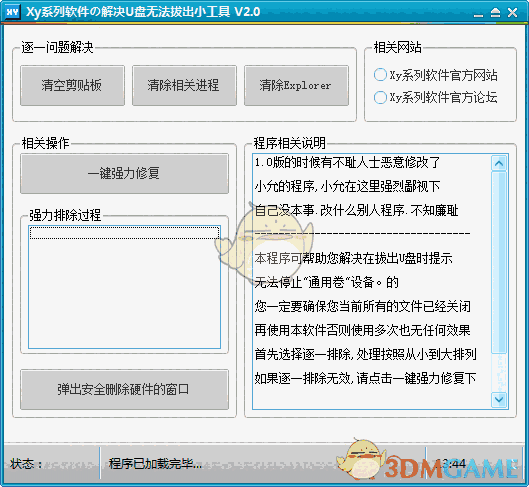This screenshot has height=487, width=529.
Task: Click the scroll up arrow in 程序相关说明
Action: pyautogui.click(x=499, y=164)
